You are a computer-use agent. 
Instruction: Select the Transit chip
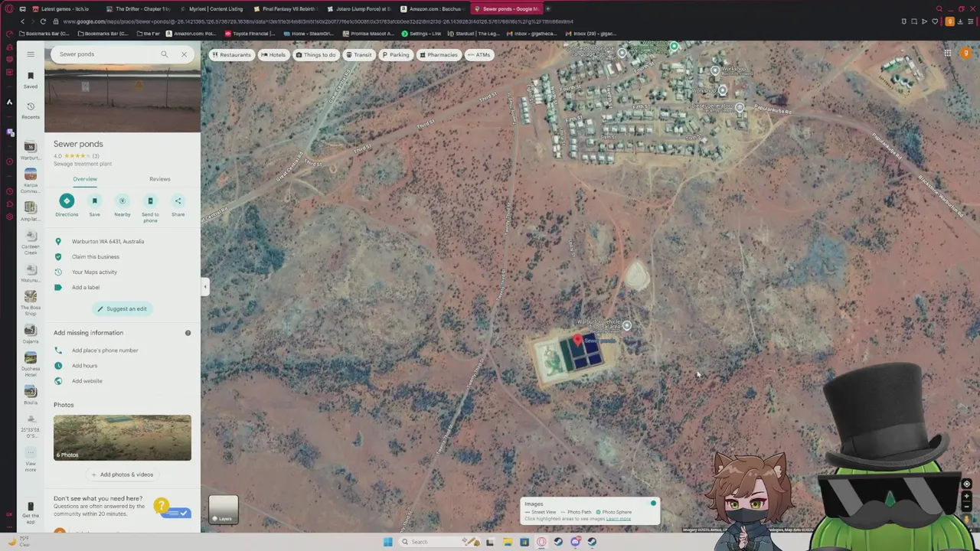358,54
